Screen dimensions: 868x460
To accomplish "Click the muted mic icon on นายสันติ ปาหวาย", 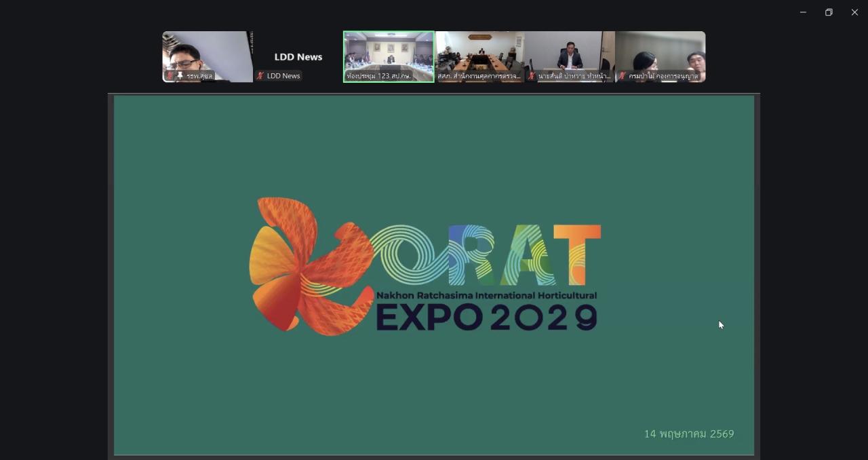I will [532, 76].
